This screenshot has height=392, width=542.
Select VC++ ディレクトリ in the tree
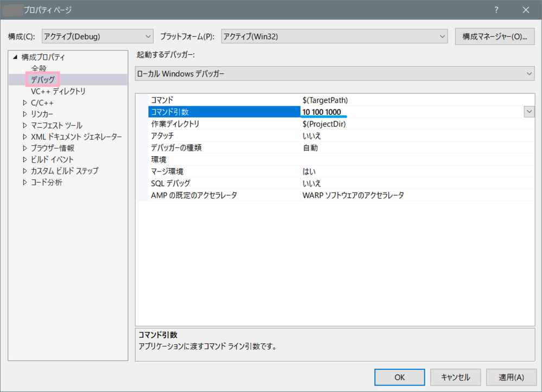(x=58, y=92)
